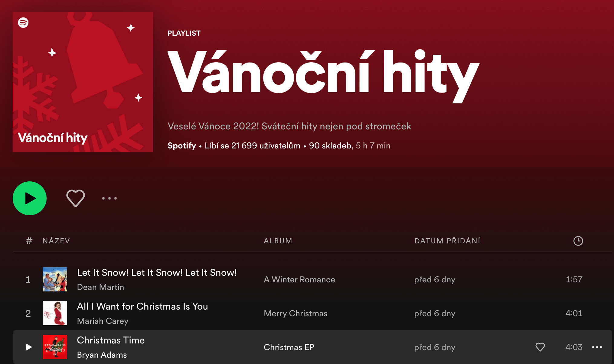Click the Spotify logo on cover
The width and height of the screenshot is (614, 364).
[23, 23]
